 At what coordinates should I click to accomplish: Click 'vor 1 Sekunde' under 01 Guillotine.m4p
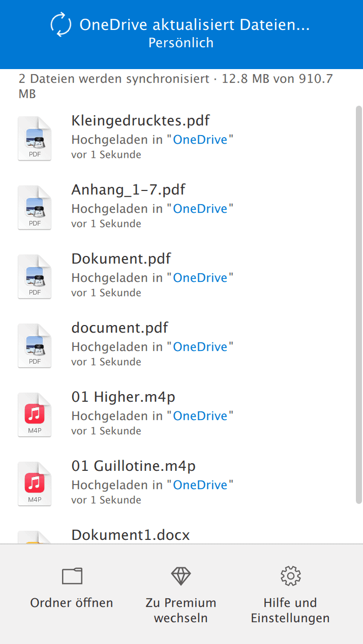pyautogui.click(x=106, y=500)
